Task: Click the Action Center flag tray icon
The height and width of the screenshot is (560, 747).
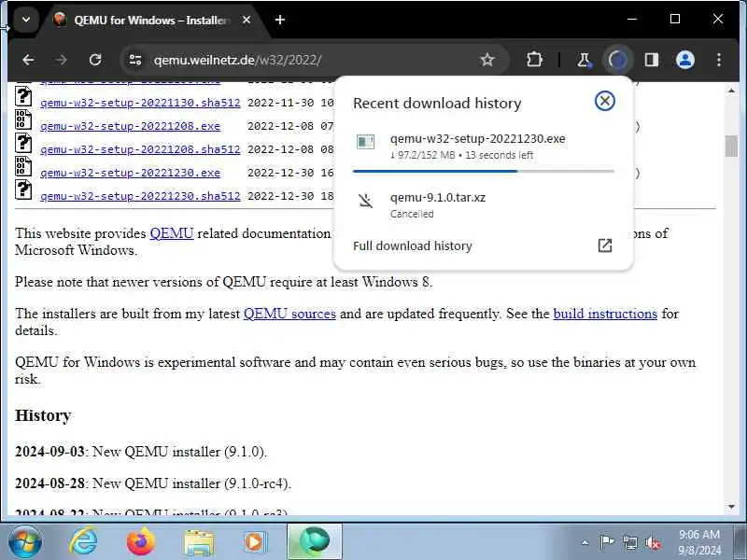Action: pos(607,542)
